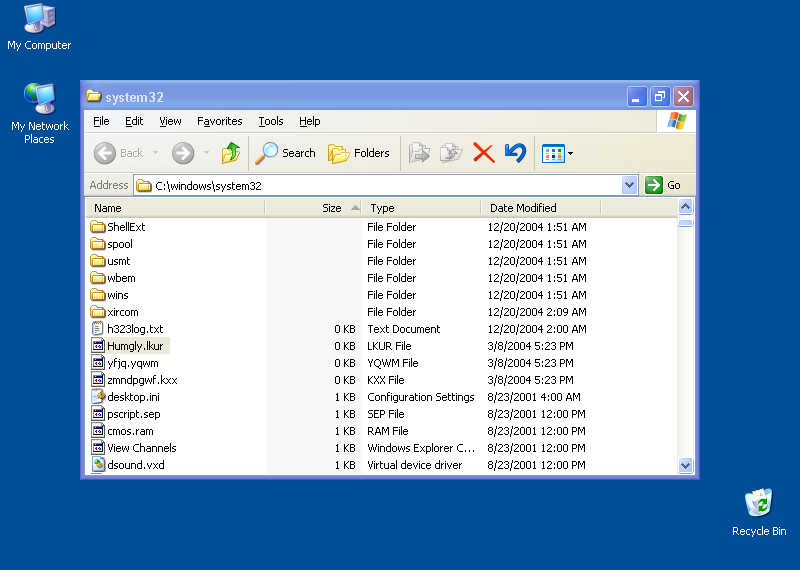The width and height of the screenshot is (800, 570).
Task: Click 'Text Document' type text
Action: [x=404, y=329]
